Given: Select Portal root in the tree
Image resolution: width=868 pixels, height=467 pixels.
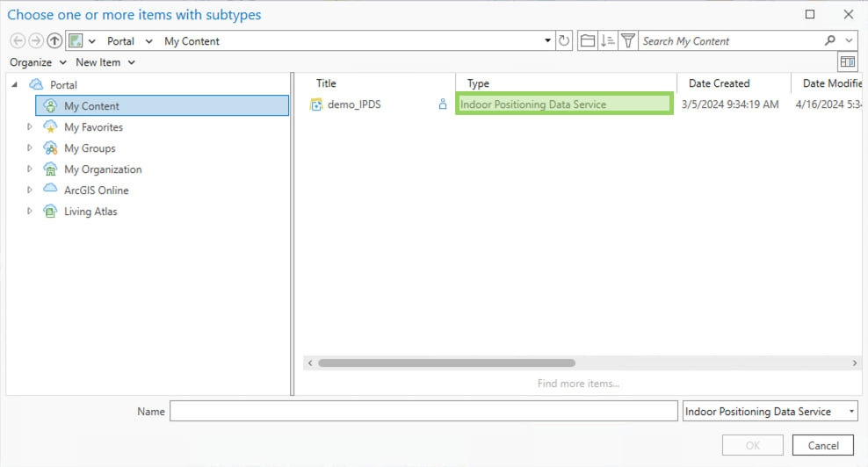Looking at the screenshot, I should pyautogui.click(x=63, y=84).
